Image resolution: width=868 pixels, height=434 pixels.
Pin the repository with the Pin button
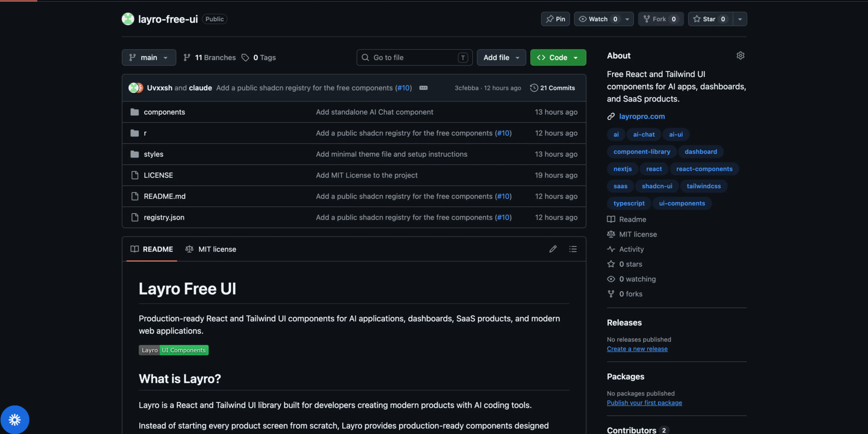pos(555,19)
